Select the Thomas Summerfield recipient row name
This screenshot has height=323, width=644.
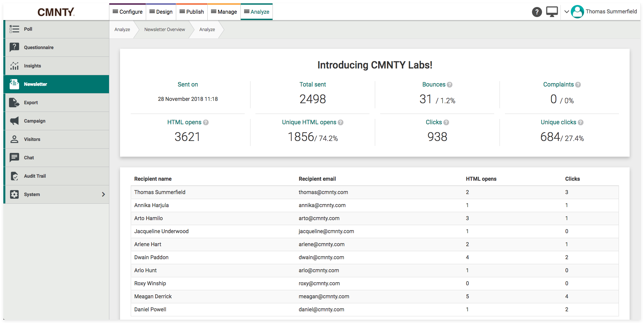pyautogui.click(x=160, y=192)
